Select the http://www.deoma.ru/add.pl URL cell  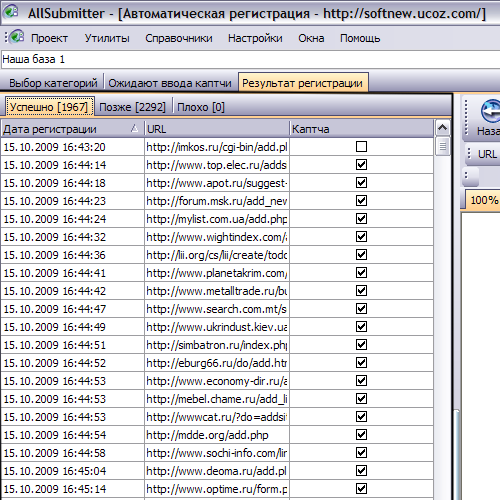(x=217, y=471)
